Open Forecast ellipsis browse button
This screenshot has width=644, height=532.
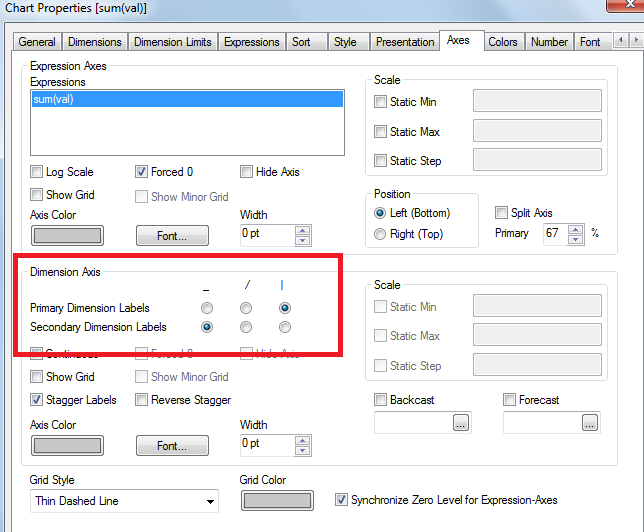point(590,423)
